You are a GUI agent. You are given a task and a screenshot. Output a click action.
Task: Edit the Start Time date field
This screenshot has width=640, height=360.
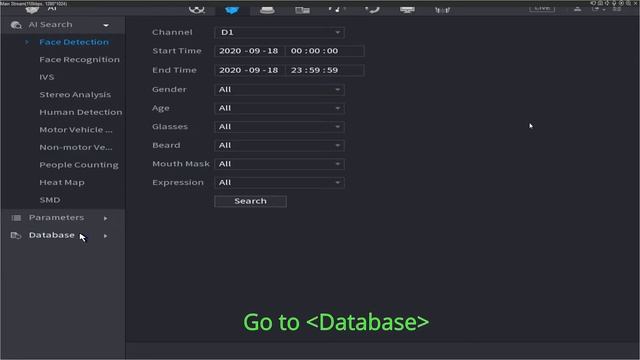click(x=249, y=51)
